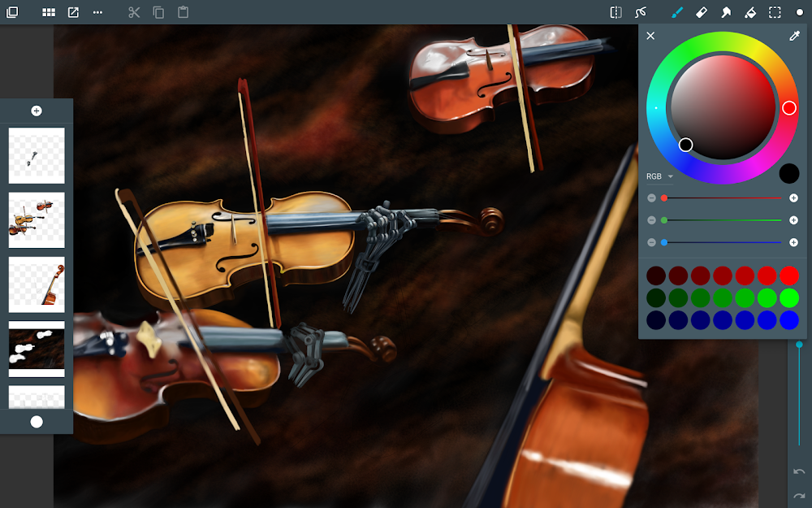812x508 pixels.
Task: Cut the selection using the scissors icon
Action: [134, 12]
